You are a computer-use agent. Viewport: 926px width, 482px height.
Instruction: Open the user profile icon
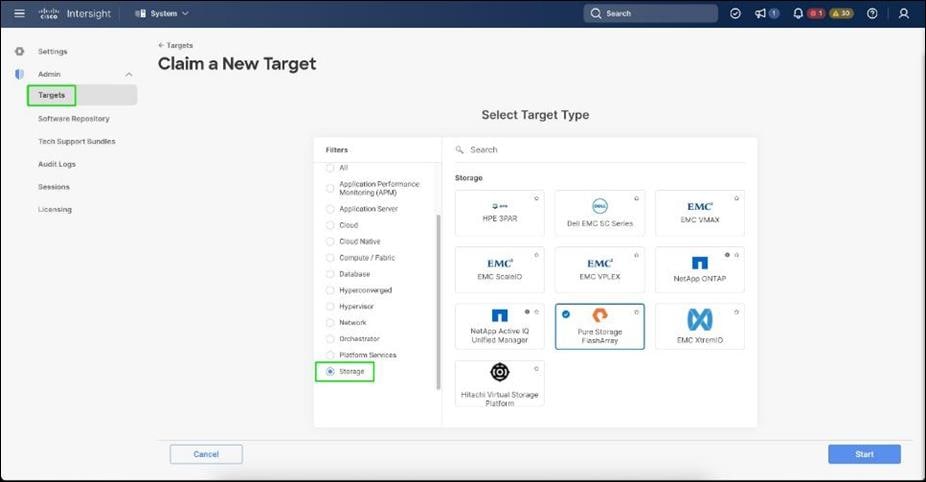coord(904,13)
